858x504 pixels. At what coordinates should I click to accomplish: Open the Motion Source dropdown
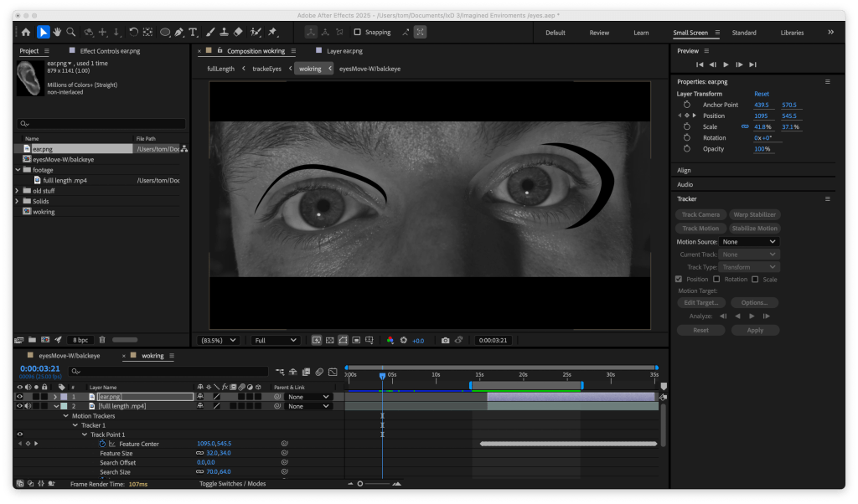749,242
